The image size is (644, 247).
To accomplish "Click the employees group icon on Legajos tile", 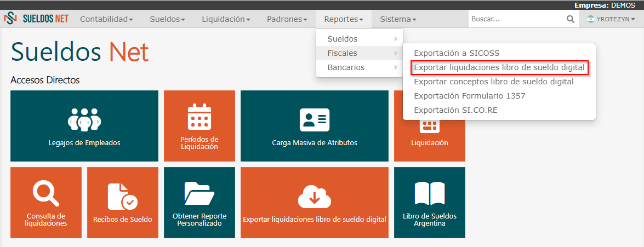I will [x=84, y=119].
